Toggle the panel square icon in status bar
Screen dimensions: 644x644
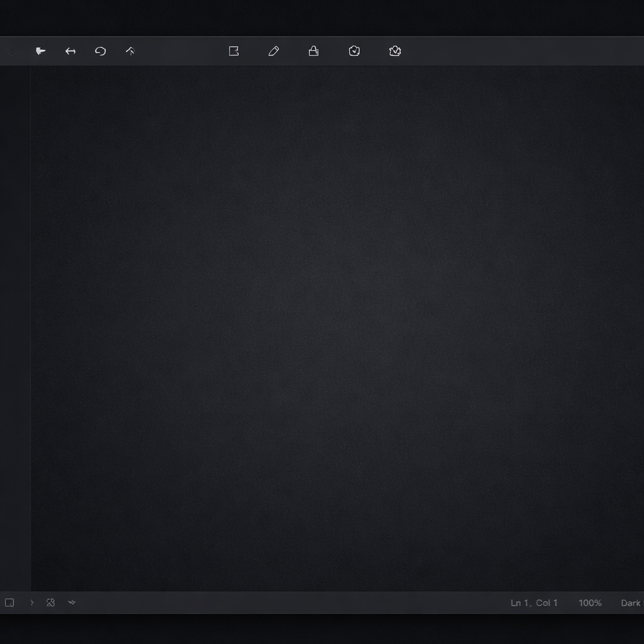pos(9,602)
